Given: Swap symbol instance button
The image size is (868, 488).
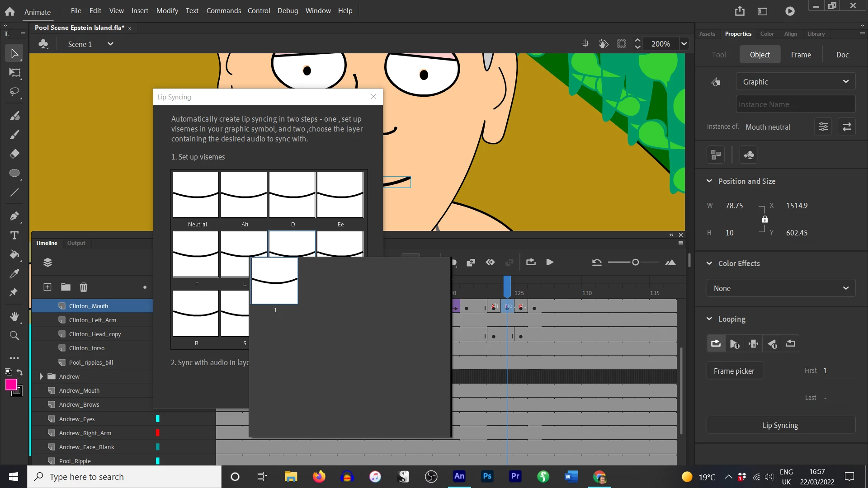Looking at the screenshot, I should point(847,127).
